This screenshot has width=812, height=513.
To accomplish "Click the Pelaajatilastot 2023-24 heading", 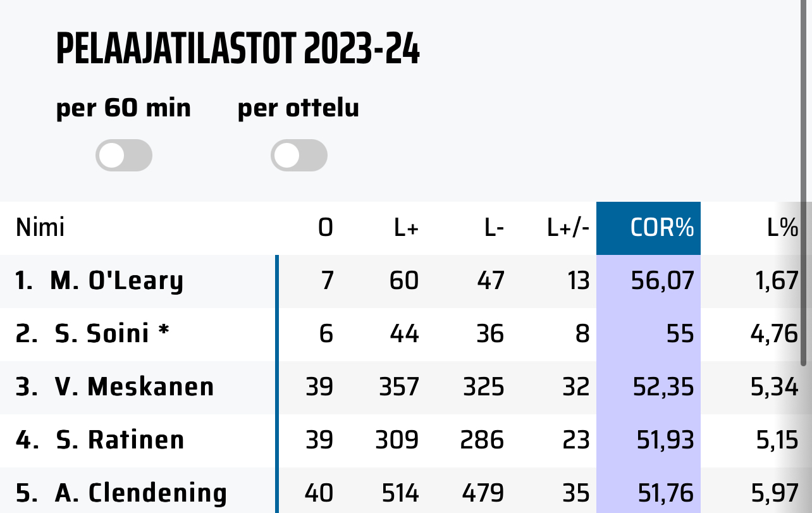I will (x=238, y=49).
